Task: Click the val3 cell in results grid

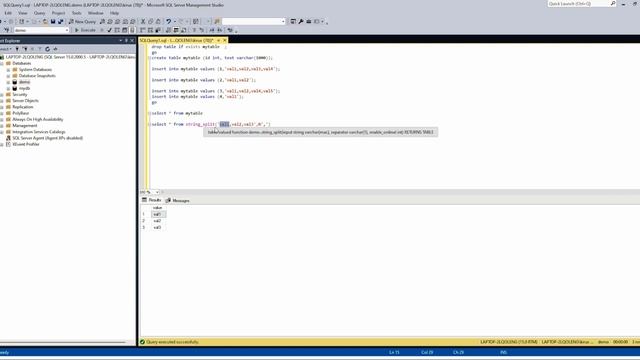Action: coord(158,227)
